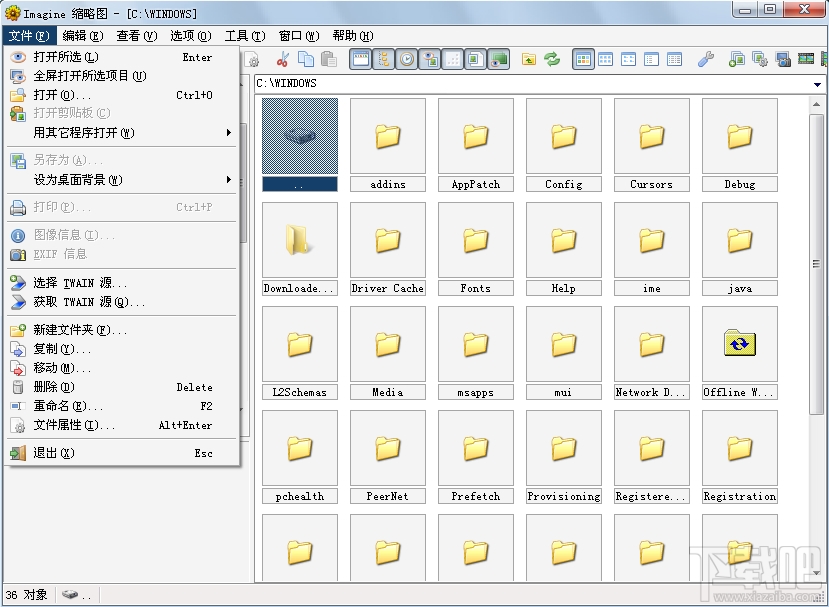Image resolution: width=829 pixels, height=607 pixels.
Task: Select the Downloade... folder thumbnail
Action: click(300, 240)
